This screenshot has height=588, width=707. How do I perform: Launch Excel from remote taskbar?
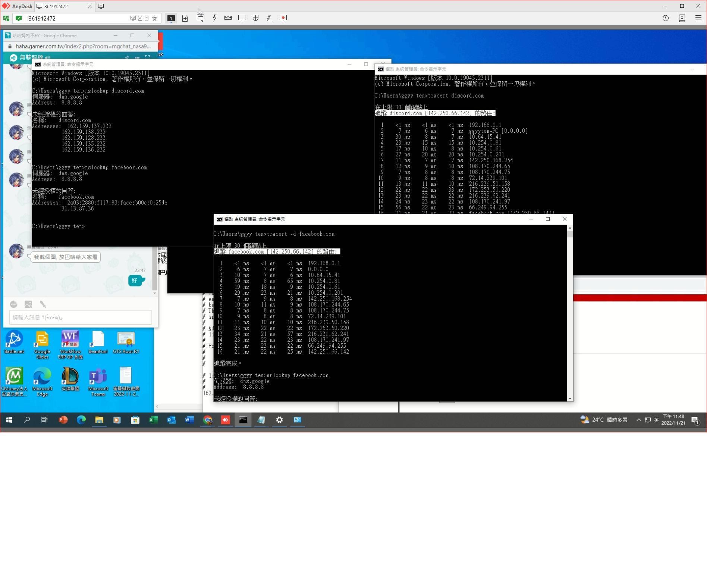[x=153, y=420]
